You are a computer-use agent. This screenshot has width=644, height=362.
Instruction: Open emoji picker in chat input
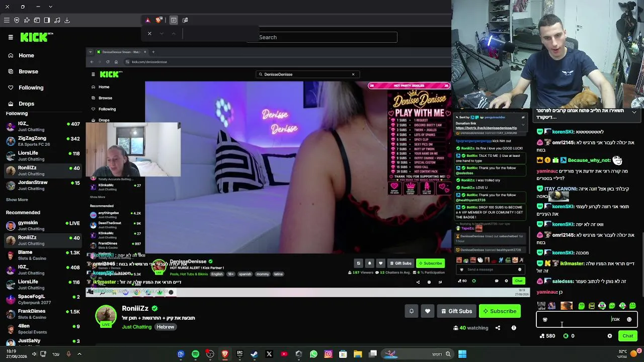click(x=629, y=319)
